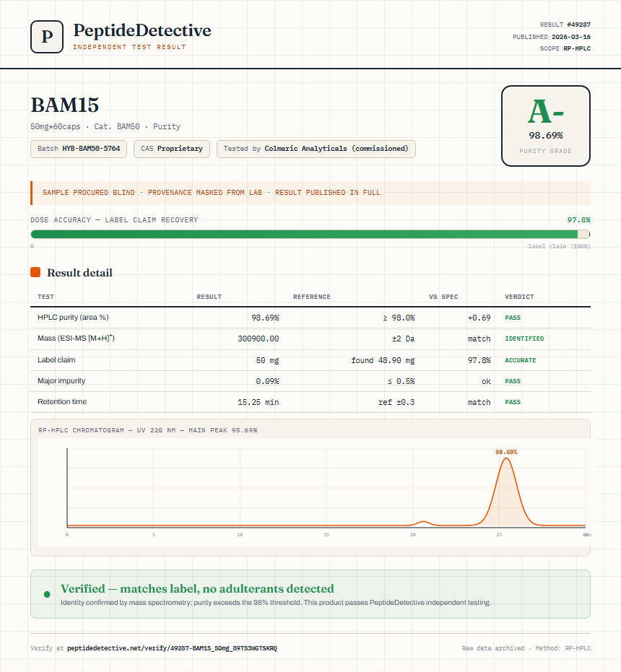
Task: Click the ±2 Da reference value
Action: [x=403, y=339]
